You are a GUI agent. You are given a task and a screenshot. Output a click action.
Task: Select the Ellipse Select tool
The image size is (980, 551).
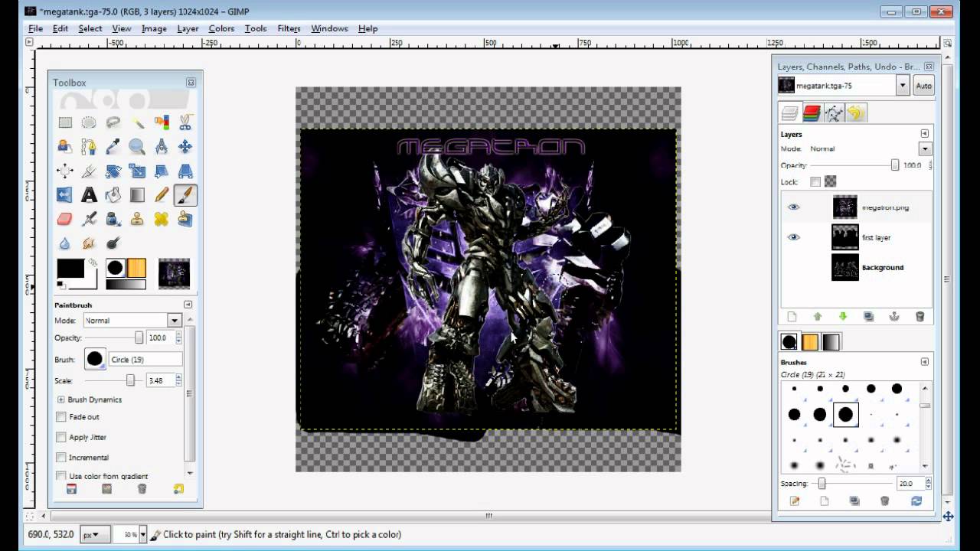click(89, 122)
